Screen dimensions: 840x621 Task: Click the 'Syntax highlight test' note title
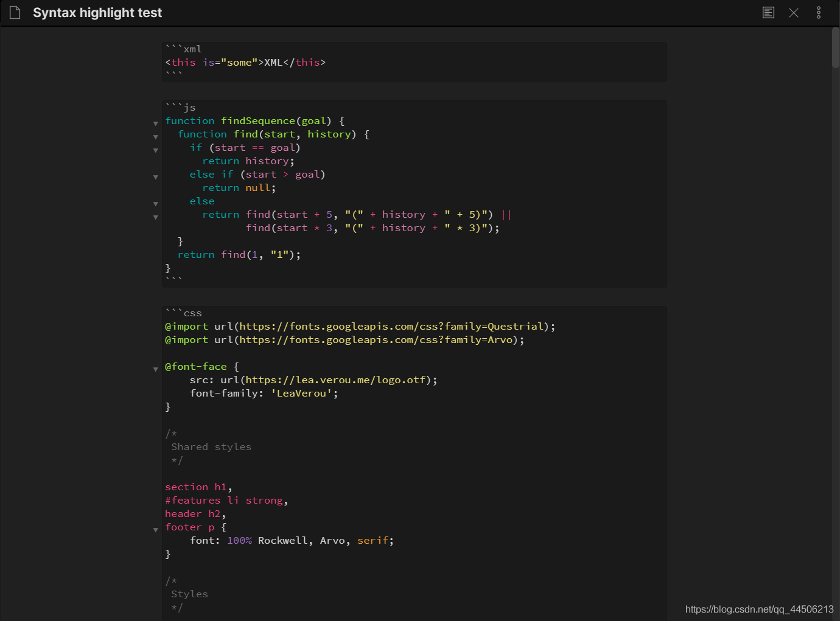[x=97, y=13]
